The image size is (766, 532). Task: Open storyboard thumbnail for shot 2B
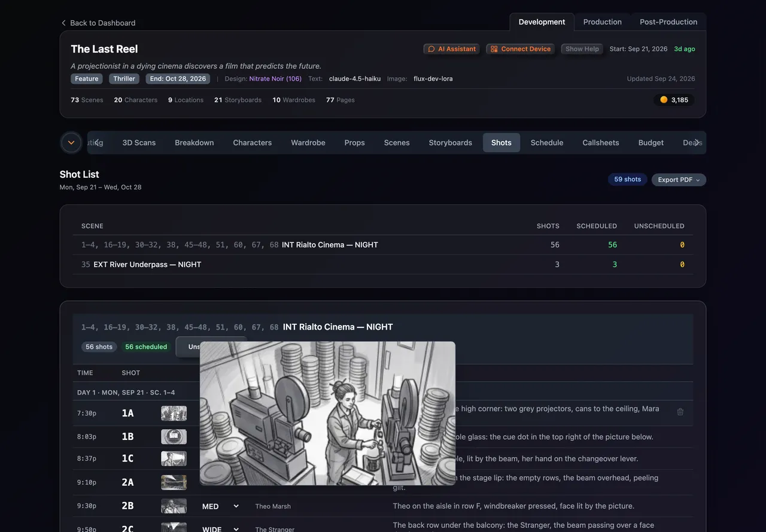[x=174, y=506]
